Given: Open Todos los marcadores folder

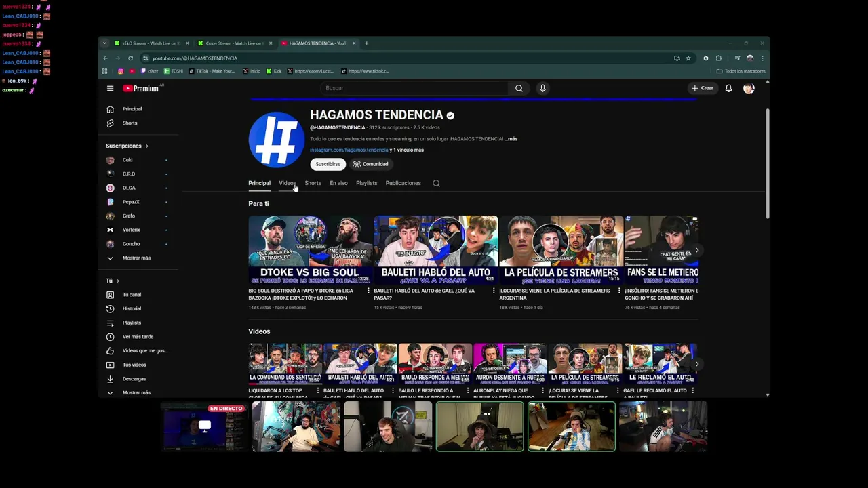Looking at the screenshot, I should pos(741,71).
